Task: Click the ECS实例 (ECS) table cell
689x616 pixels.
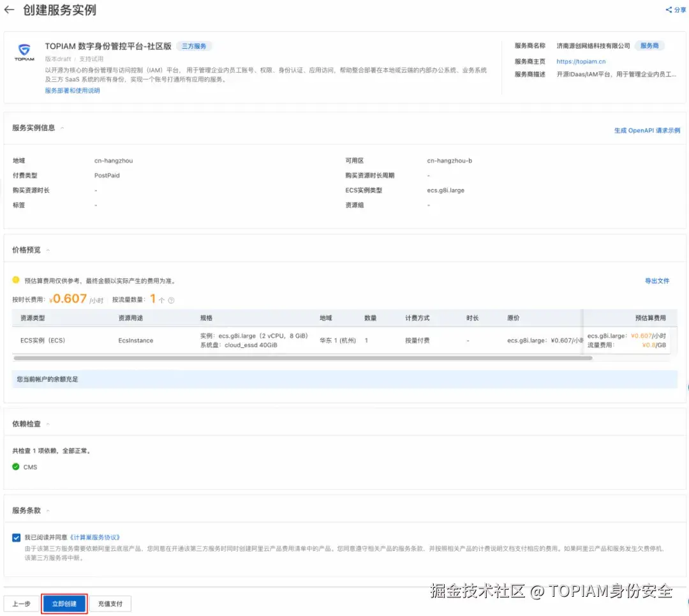Action: click(x=43, y=340)
